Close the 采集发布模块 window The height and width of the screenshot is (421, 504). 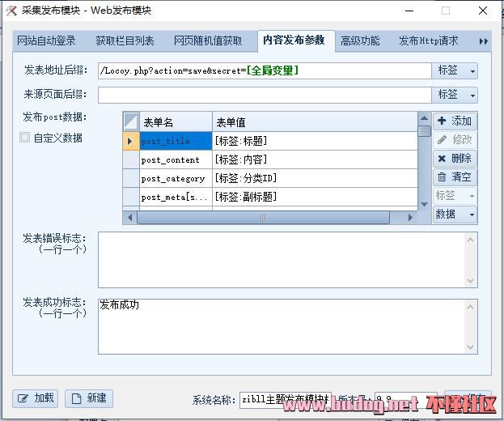(482, 11)
